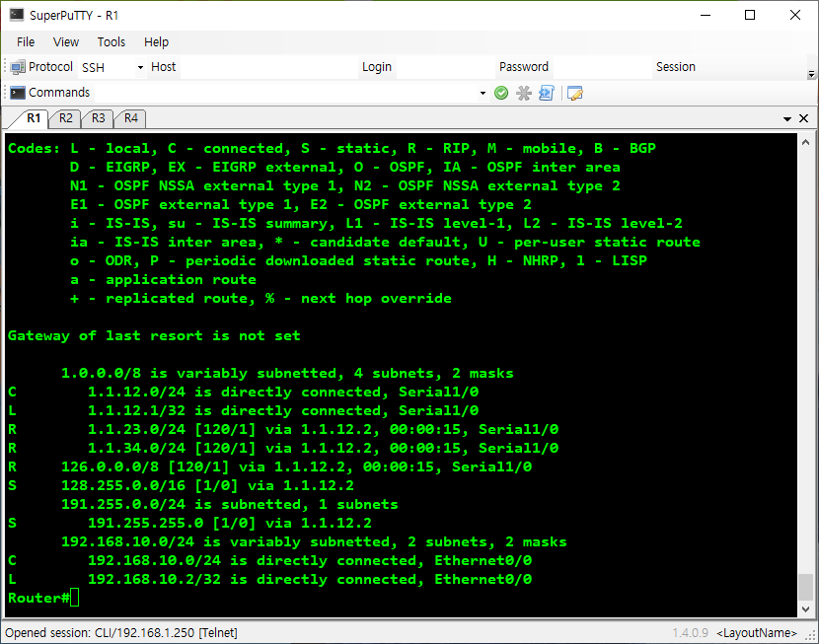Click into the Password input field
819x644 pixels.
[602, 67]
